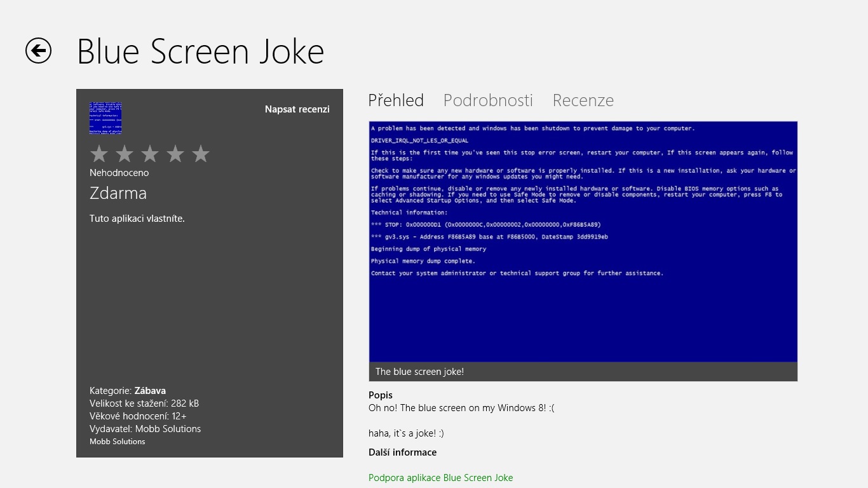Open the Recenze tab
The width and height of the screenshot is (868, 488).
pos(583,100)
